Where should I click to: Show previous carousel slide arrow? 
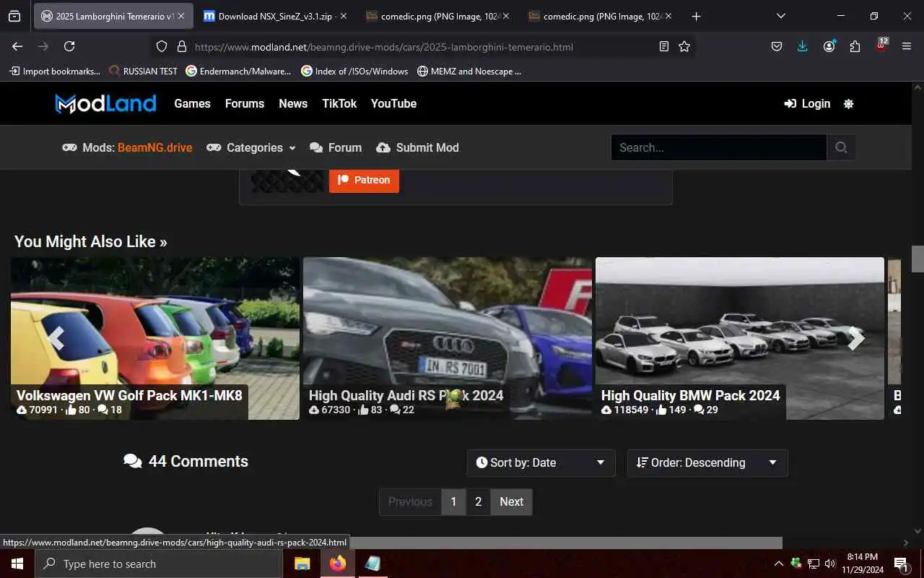(x=56, y=338)
